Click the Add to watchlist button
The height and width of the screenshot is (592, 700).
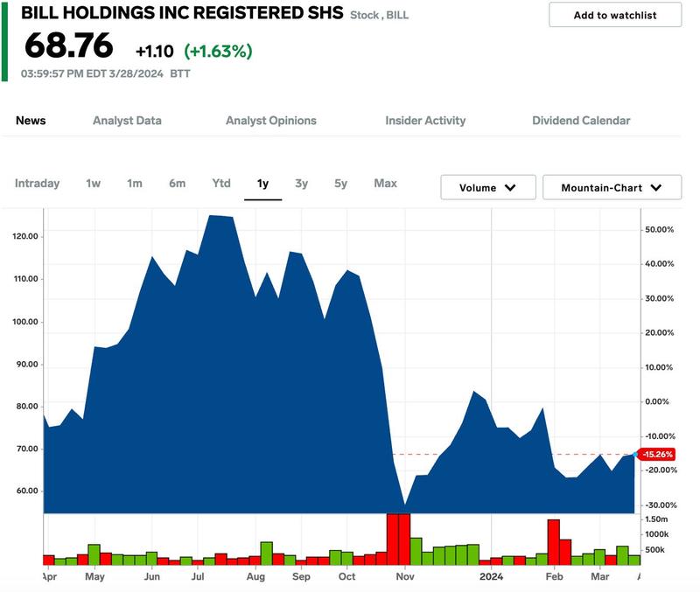[615, 15]
